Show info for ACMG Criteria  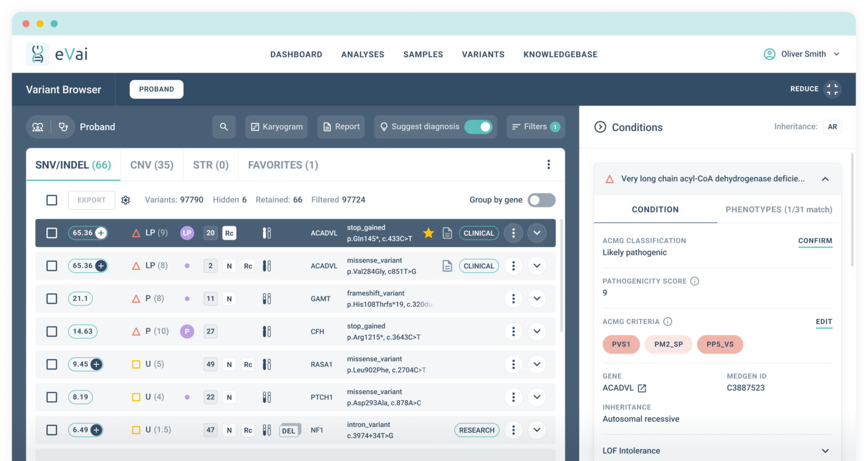click(668, 321)
